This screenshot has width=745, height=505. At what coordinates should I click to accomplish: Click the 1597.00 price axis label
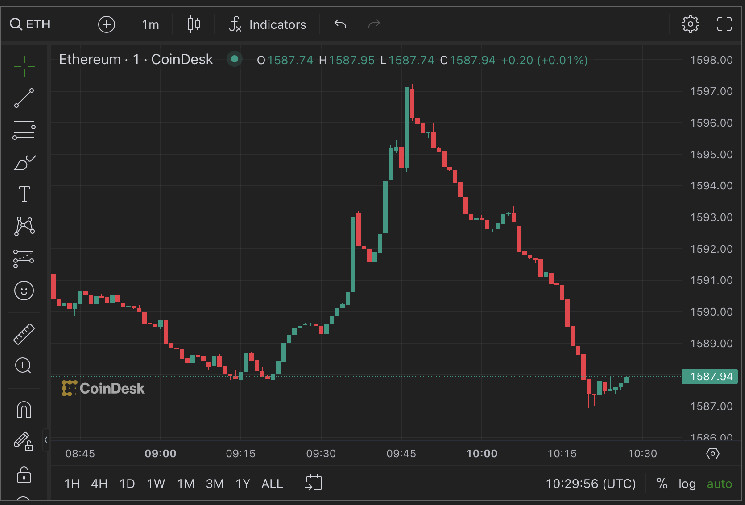tap(711, 91)
